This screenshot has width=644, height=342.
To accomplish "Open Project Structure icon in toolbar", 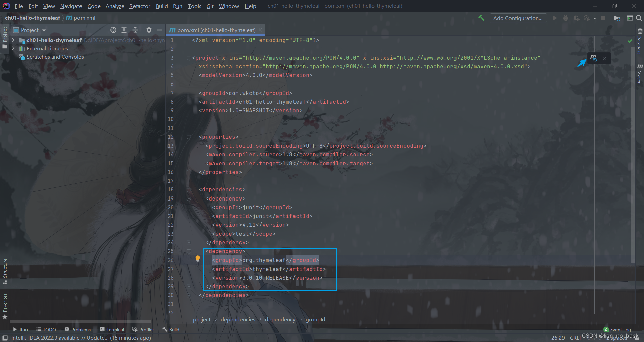I will point(616,18).
